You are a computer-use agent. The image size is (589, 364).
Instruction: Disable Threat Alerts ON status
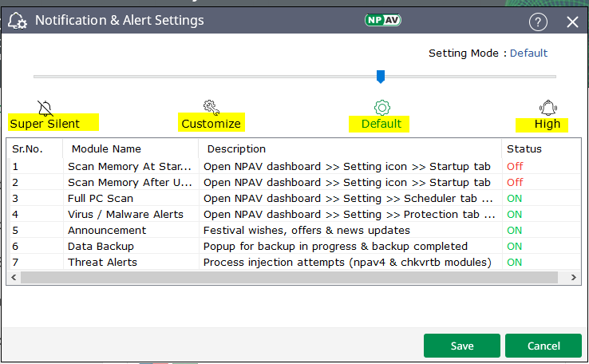515,263
